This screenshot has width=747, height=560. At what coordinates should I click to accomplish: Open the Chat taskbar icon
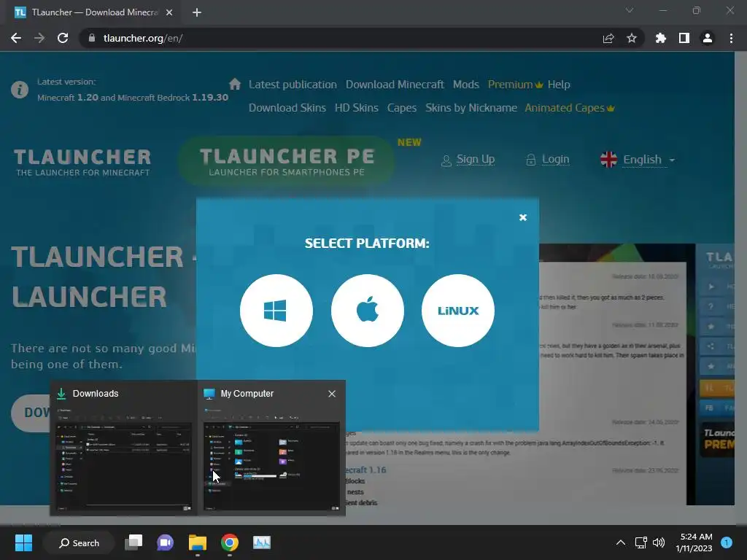pos(165,542)
